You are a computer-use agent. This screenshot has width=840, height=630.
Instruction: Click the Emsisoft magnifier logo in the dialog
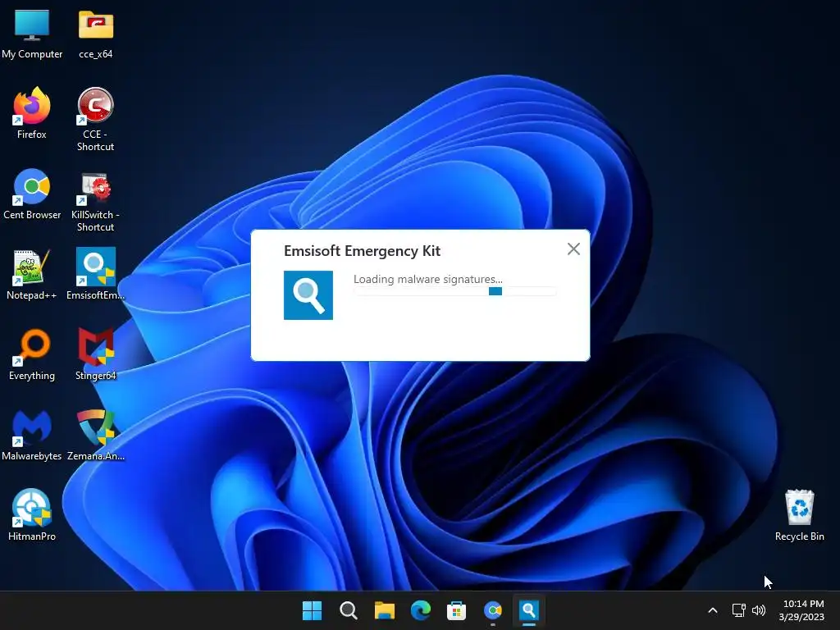pyautogui.click(x=308, y=295)
